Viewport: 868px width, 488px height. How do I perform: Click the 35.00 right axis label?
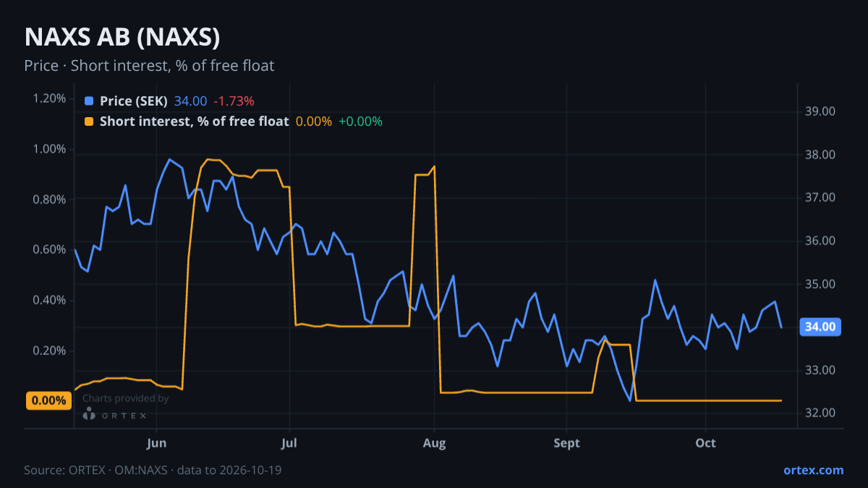coord(820,284)
